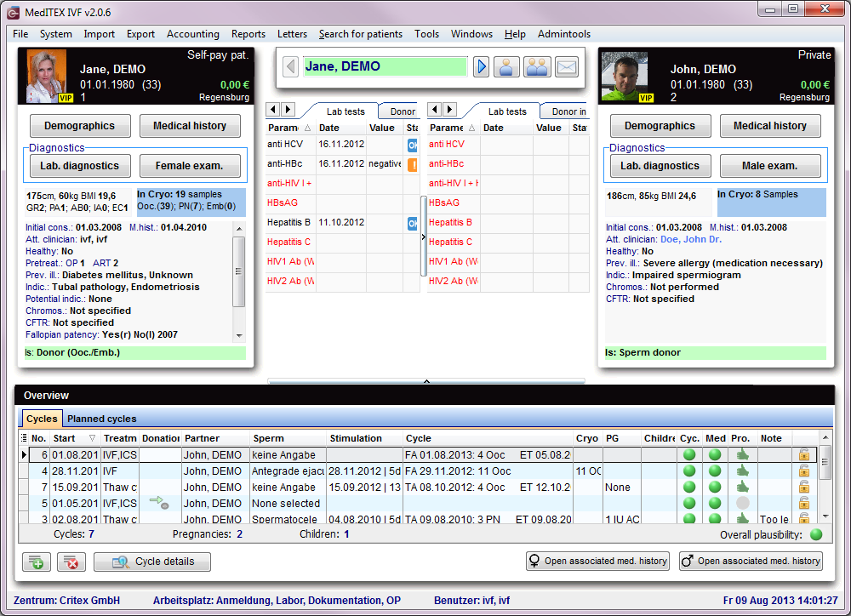The height and width of the screenshot is (616, 851).
Task: Click the OK status icon for anti HCV
Action: [x=413, y=145]
